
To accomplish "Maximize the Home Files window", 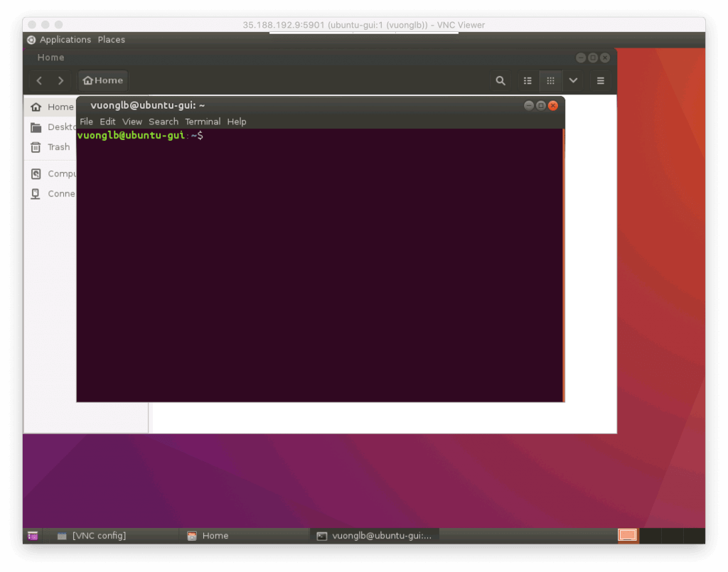I will click(593, 58).
